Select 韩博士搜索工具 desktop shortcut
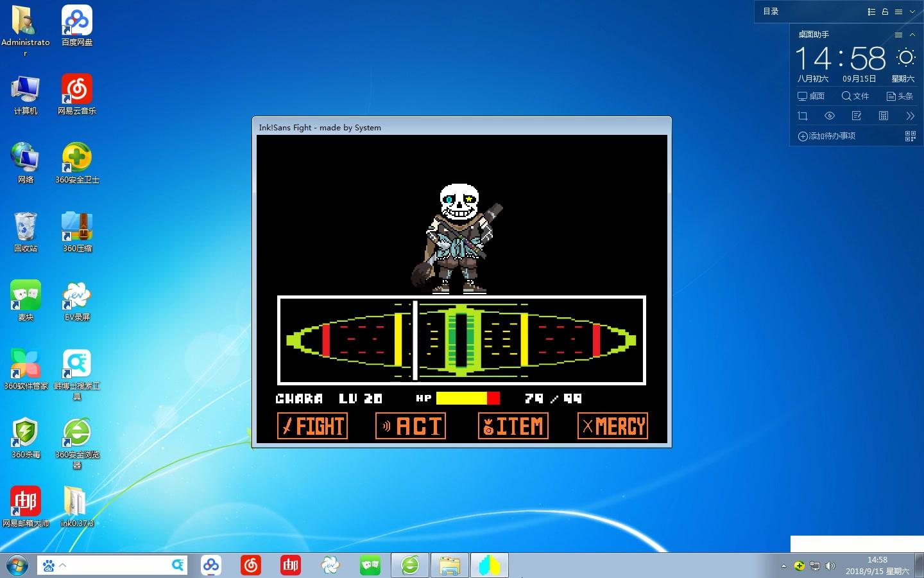The image size is (924, 578). point(77,375)
